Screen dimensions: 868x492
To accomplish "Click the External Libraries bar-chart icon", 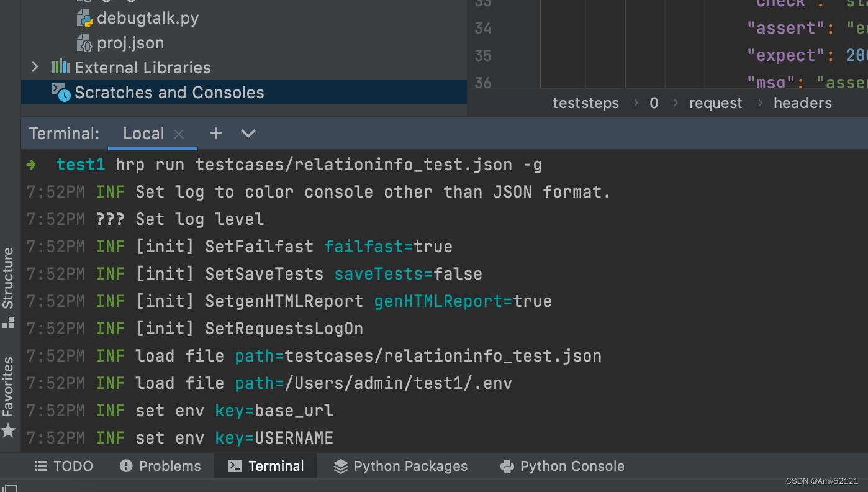I will click(x=60, y=67).
